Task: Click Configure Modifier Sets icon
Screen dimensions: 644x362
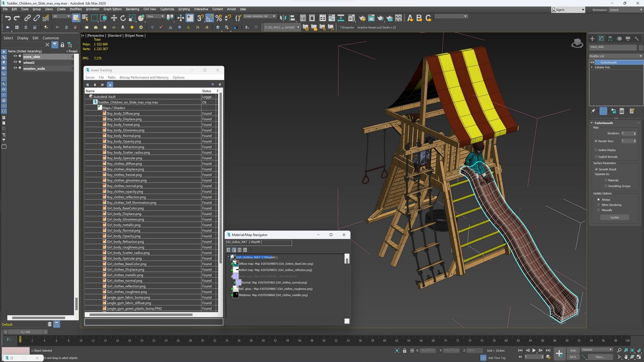Action: [x=632, y=111]
